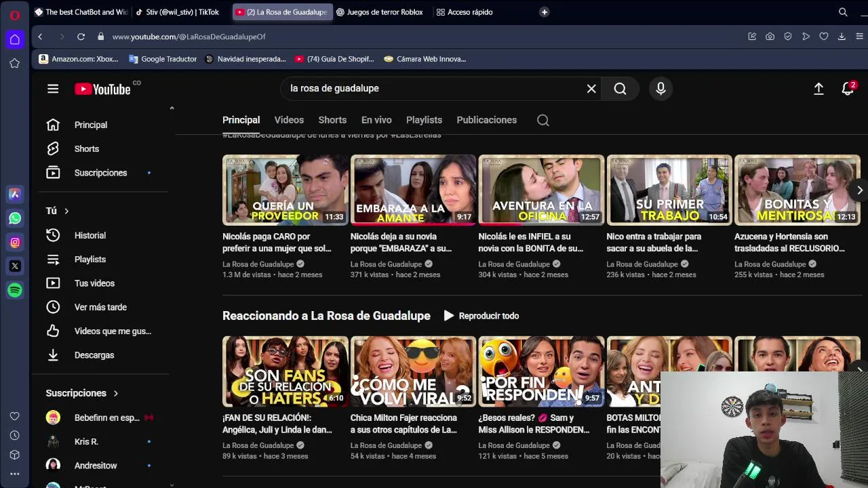Play AVENTURA EN LA OFICINA thumbnail

[x=541, y=190]
